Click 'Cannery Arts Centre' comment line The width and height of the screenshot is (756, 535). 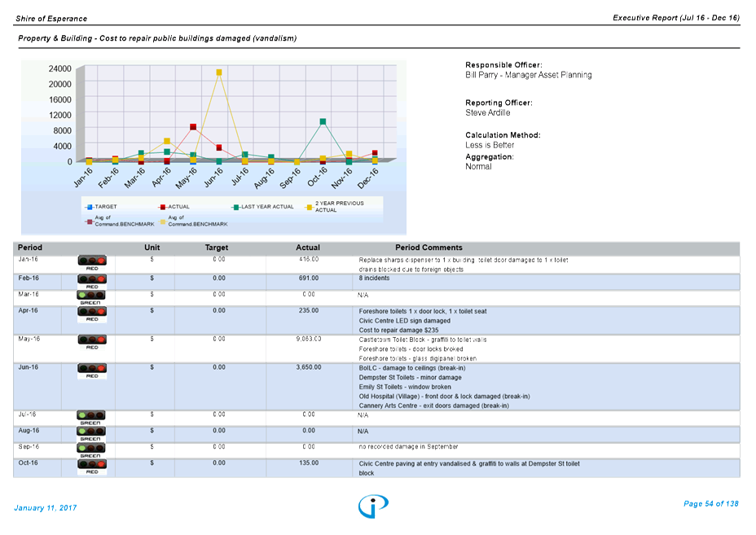[434, 406]
